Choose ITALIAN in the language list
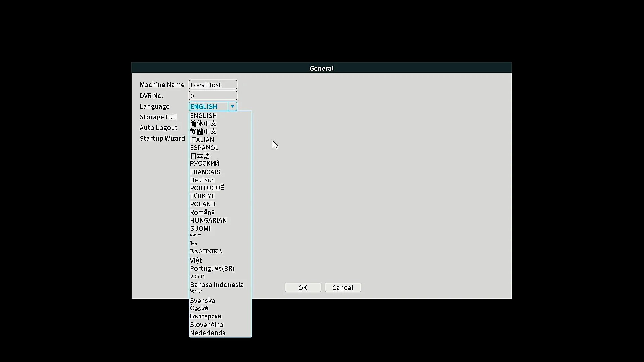This screenshot has width=644, height=362. coord(202,140)
